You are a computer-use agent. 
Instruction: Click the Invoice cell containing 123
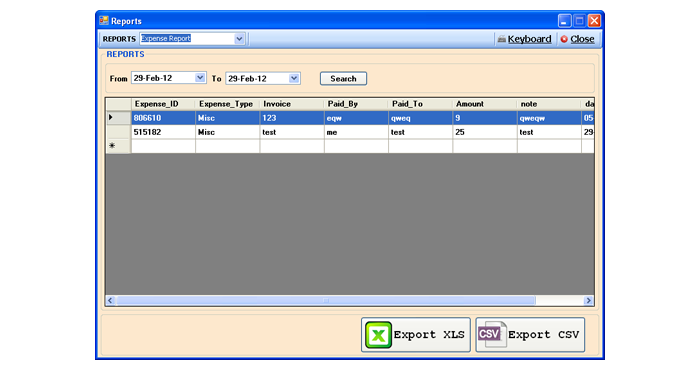292,118
